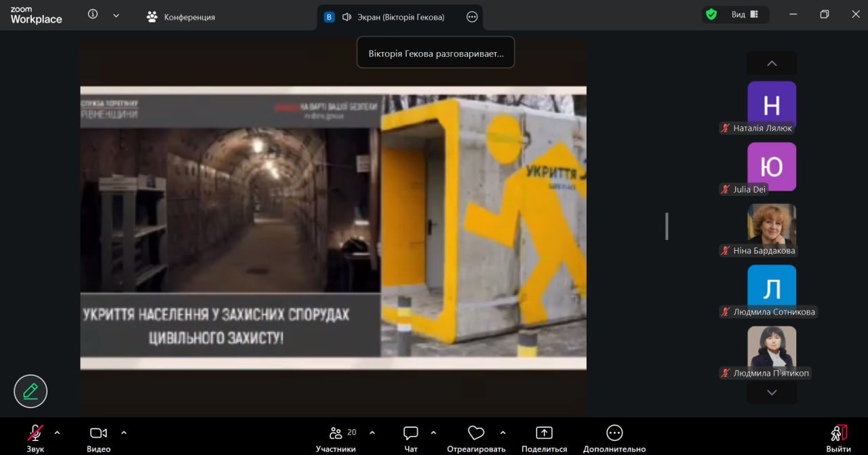Open the dropdown arrow next to info icon
Viewport: 868px width, 455px height.
tap(116, 15)
